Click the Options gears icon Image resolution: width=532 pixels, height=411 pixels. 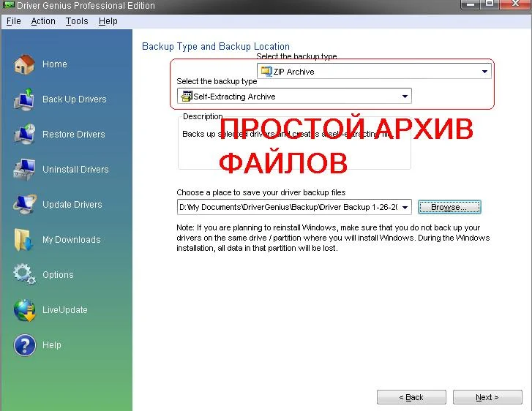click(24, 274)
